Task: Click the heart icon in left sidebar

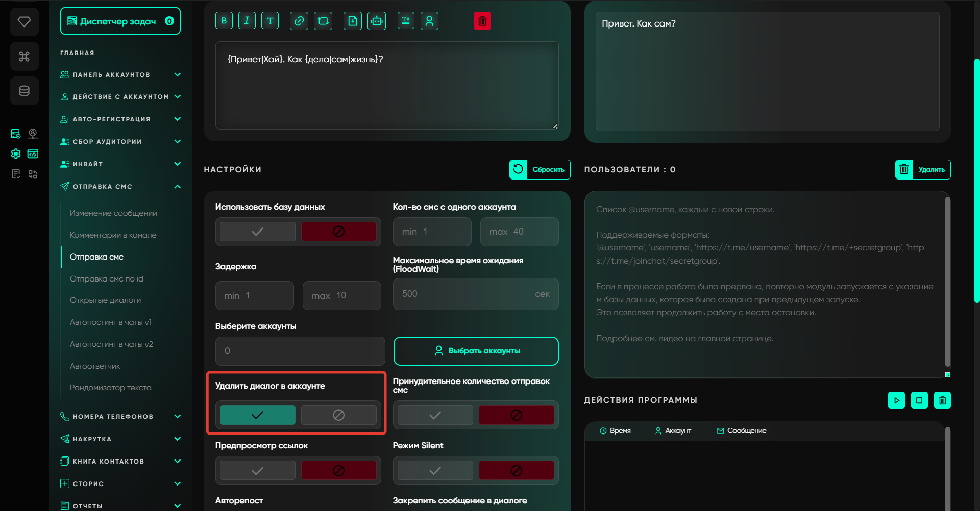Action: tap(24, 22)
